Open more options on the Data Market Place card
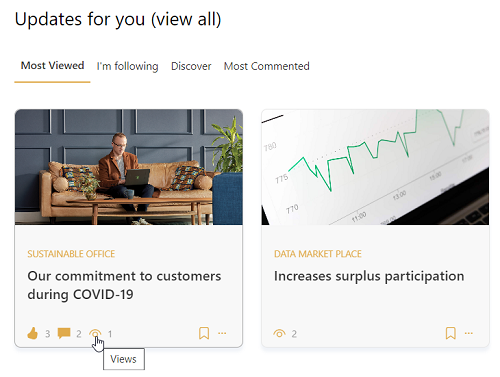 (x=469, y=333)
